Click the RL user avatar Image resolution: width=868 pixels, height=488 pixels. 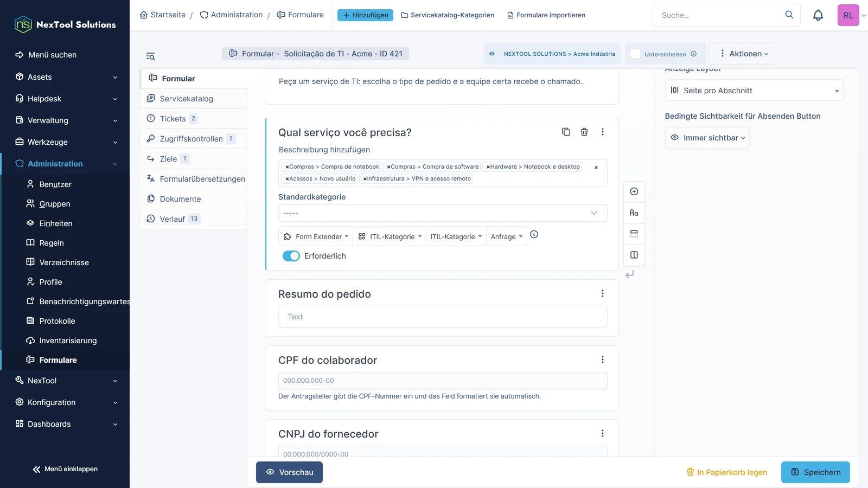(x=848, y=15)
